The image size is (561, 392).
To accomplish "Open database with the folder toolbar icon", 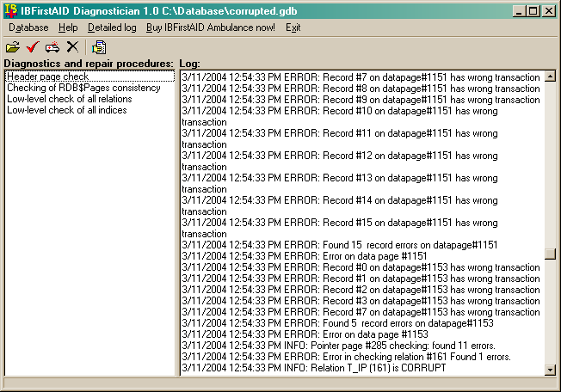I will coord(13,47).
